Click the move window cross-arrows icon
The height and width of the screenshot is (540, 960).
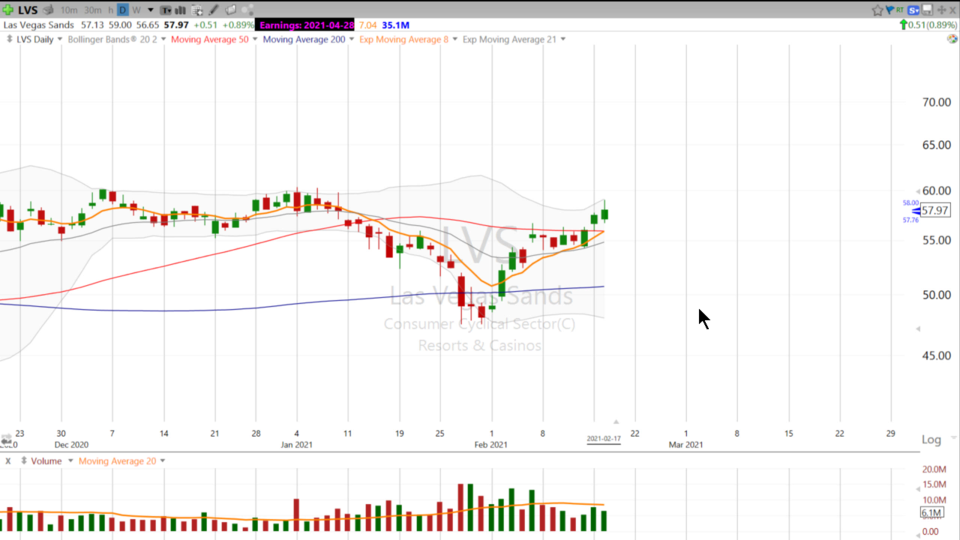coord(942,10)
